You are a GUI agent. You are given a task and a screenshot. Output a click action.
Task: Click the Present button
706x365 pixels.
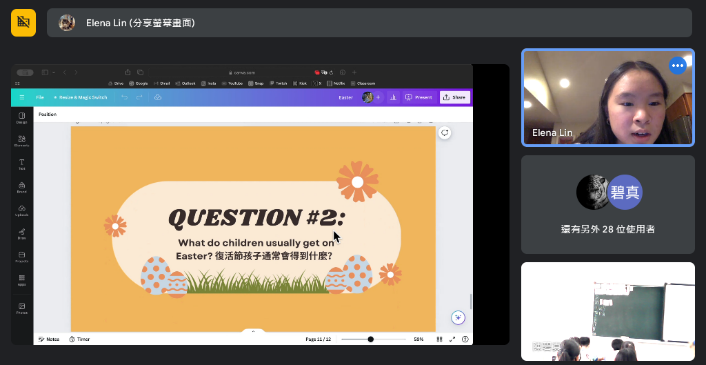tap(419, 97)
